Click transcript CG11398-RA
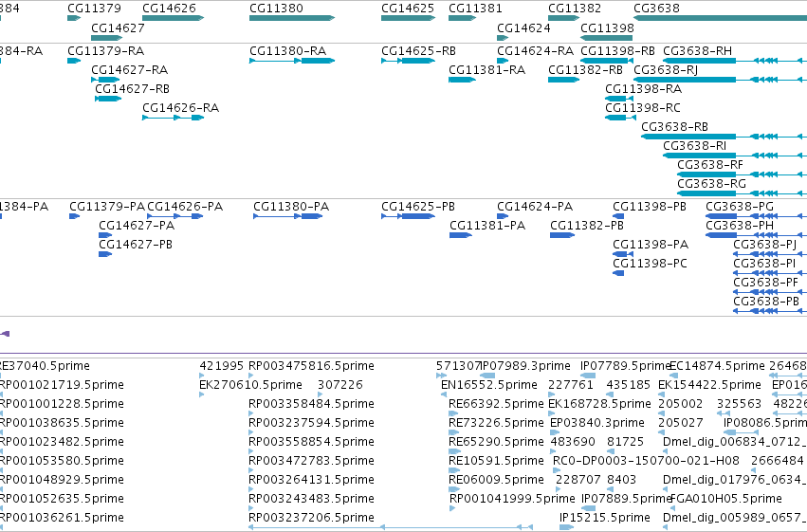807x532 pixels. pyautogui.click(x=619, y=99)
